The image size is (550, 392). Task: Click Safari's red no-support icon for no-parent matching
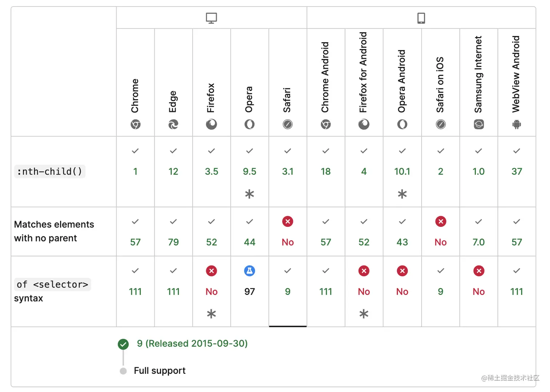click(288, 221)
